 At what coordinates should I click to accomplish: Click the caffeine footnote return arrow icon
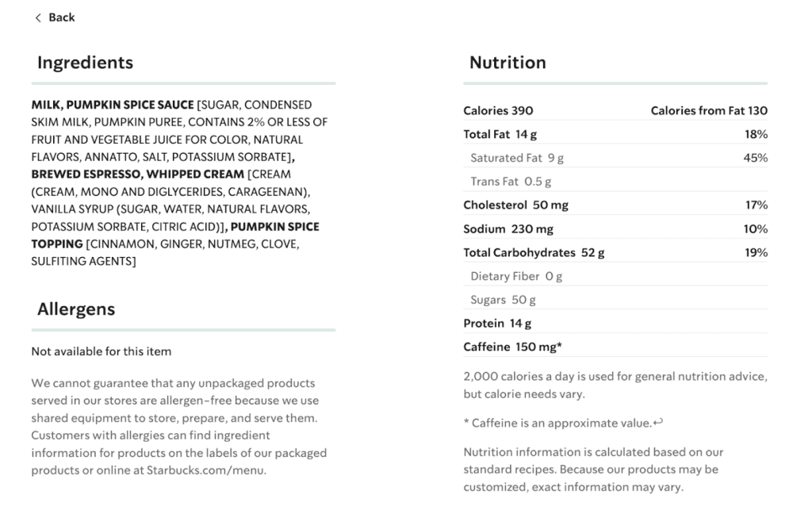[658, 422]
